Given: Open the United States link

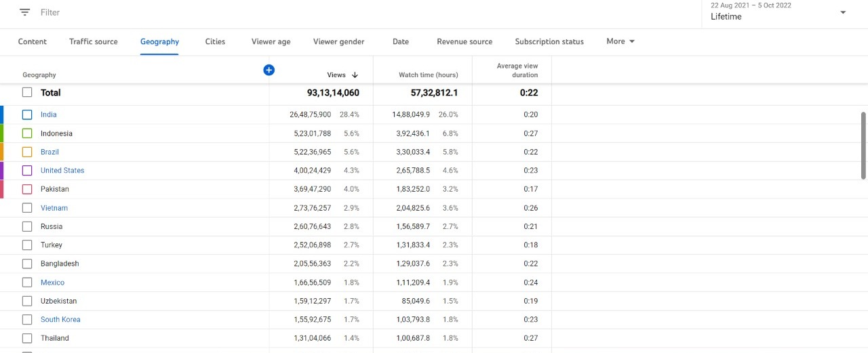Looking at the screenshot, I should 62,171.
